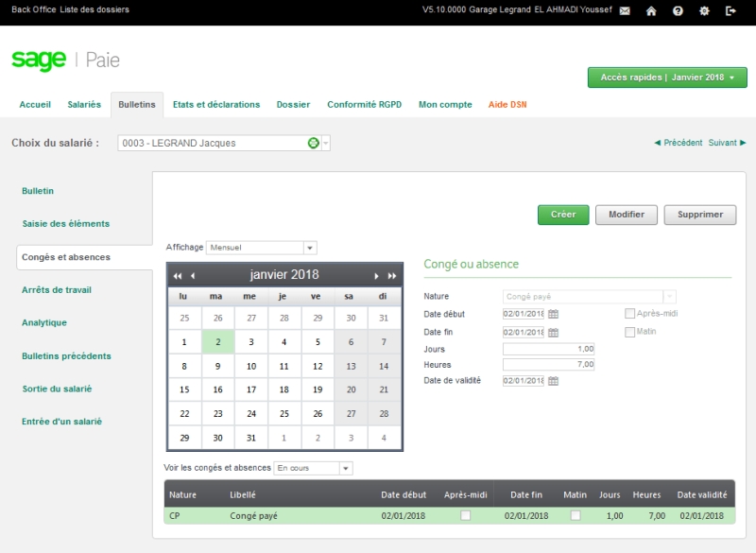Open Arrêts de travail side menu
Screen dimensions: 756x553
pyautogui.click(x=57, y=290)
